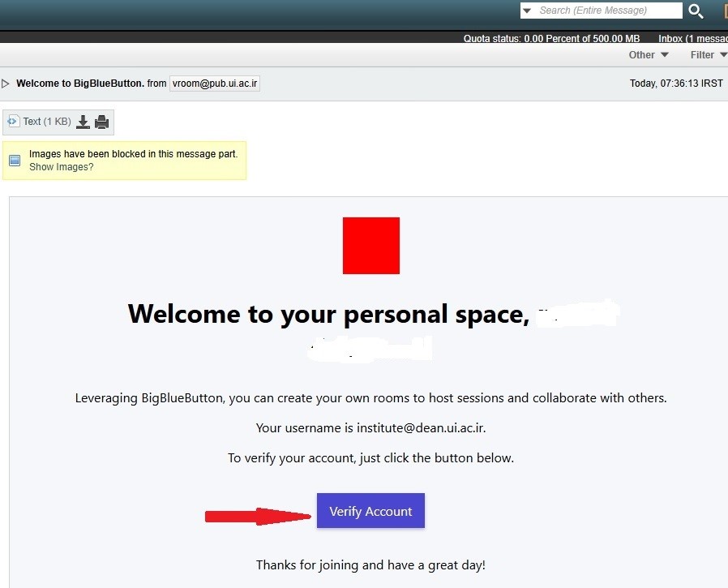Open the search scope dropdown arrow
The height and width of the screenshot is (588, 728).
click(527, 11)
